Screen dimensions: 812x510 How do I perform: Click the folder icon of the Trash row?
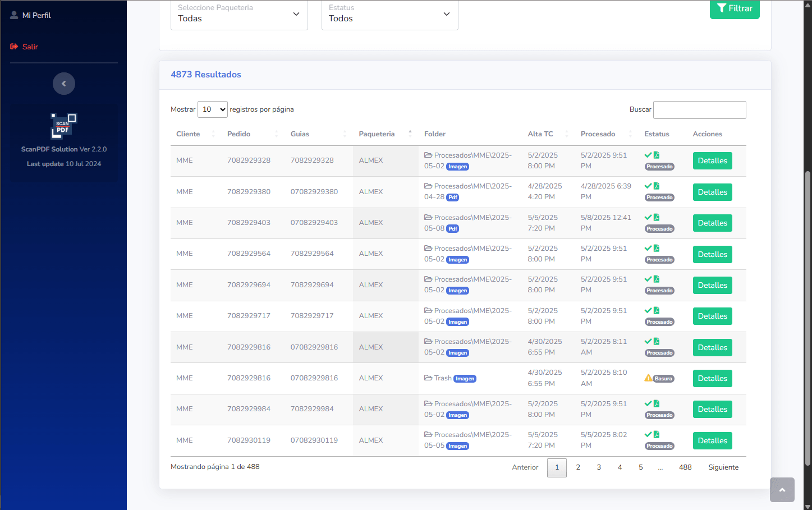pos(428,378)
